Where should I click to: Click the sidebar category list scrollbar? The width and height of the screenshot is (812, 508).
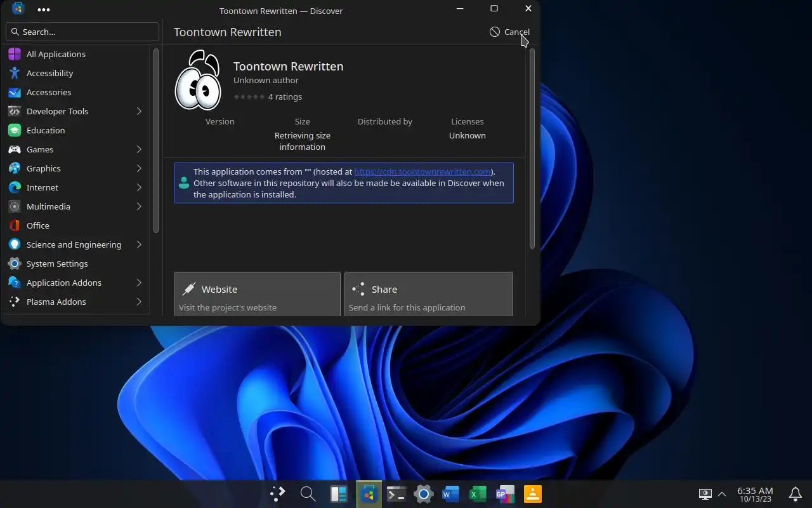point(156,140)
